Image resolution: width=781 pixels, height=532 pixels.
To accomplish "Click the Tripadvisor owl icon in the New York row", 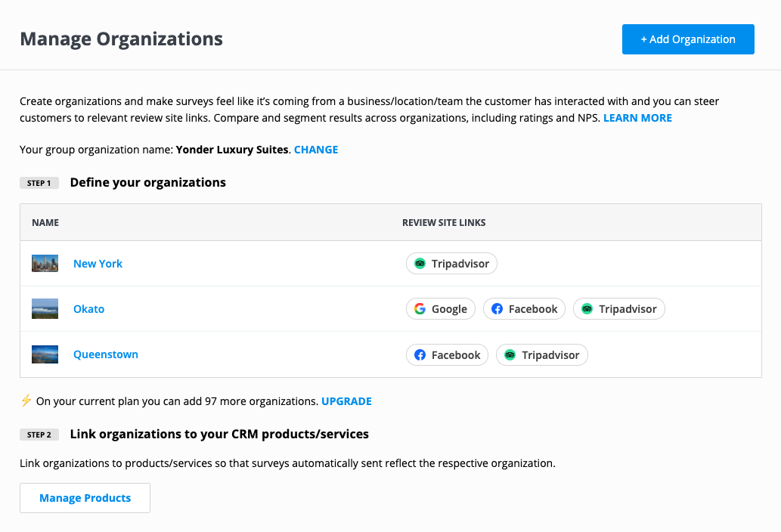I will pos(420,263).
